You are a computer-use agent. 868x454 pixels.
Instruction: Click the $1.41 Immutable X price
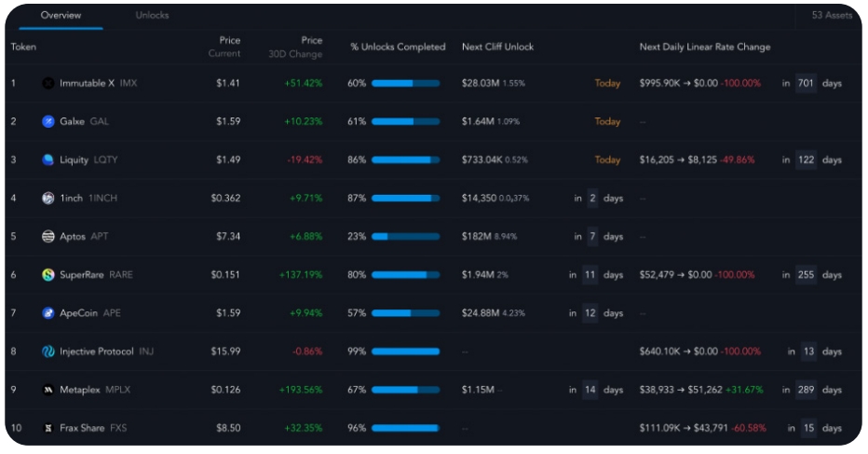point(228,83)
